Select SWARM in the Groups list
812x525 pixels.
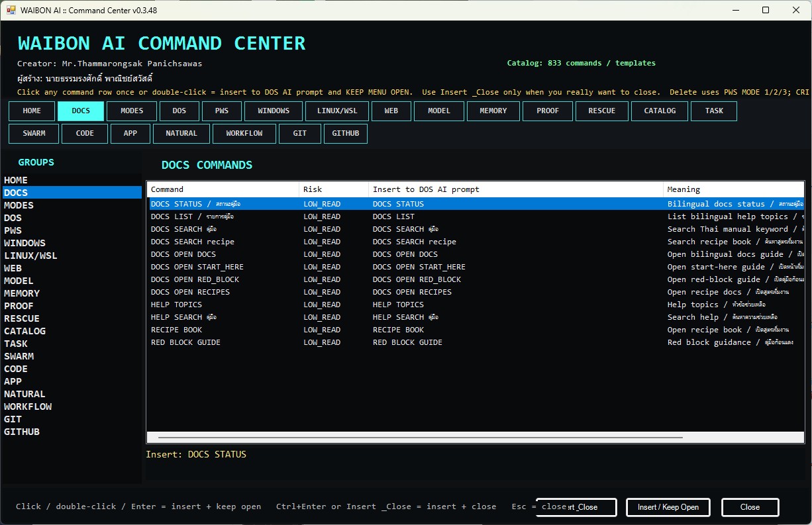[72, 356]
